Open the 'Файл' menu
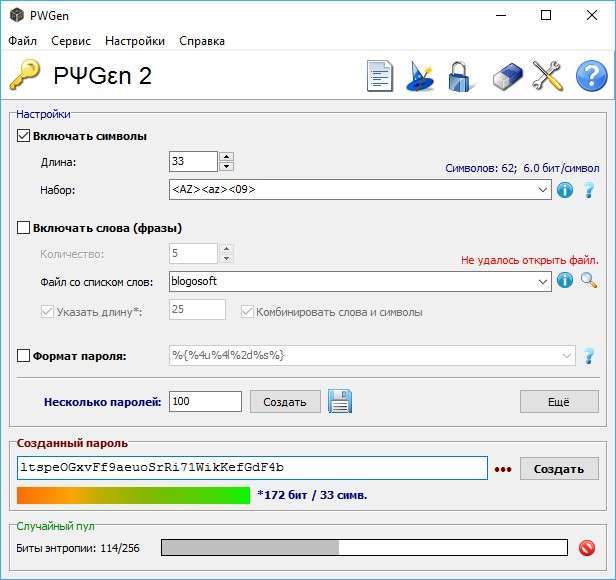This screenshot has width=616, height=580. (x=22, y=41)
